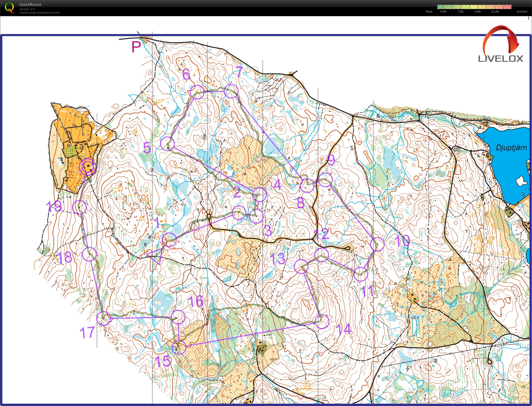Select control circle number 6
This screenshot has height=406, width=532.
point(197,92)
